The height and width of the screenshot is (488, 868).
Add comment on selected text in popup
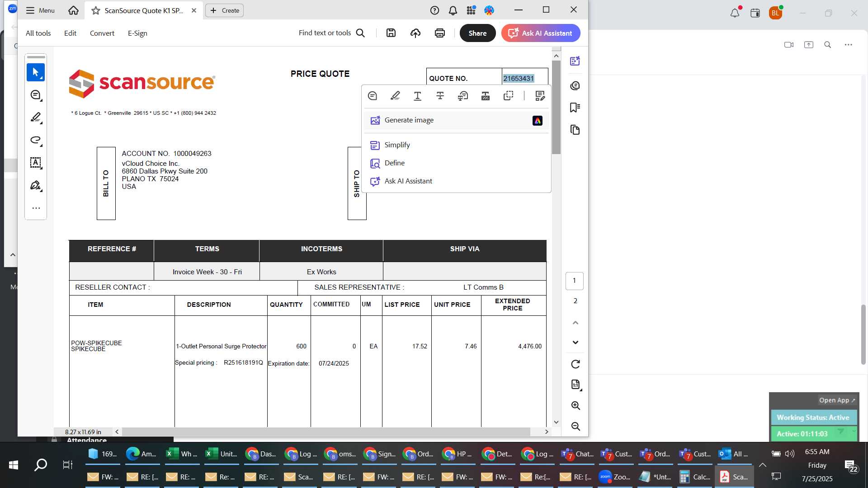pos(373,96)
